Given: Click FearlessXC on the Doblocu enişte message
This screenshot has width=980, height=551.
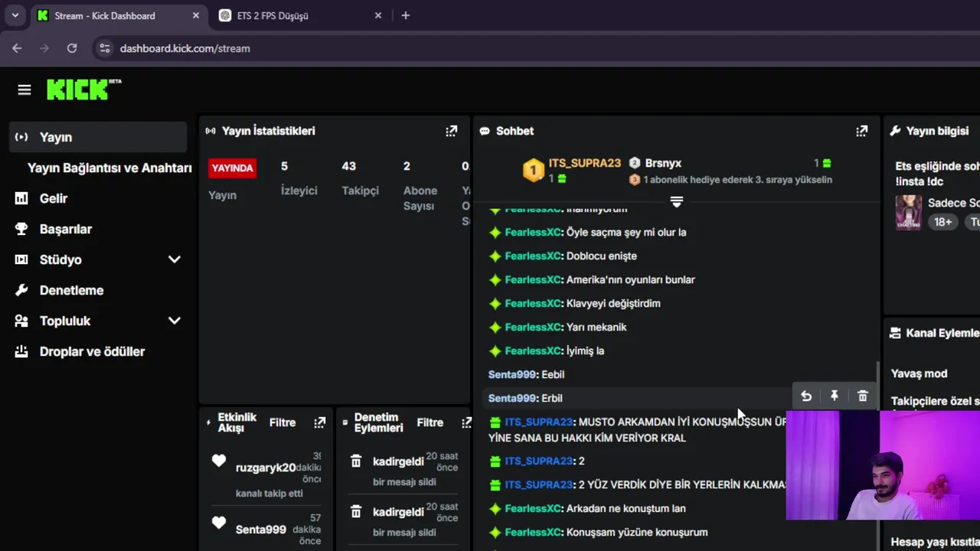Looking at the screenshot, I should (x=534, y=256).
